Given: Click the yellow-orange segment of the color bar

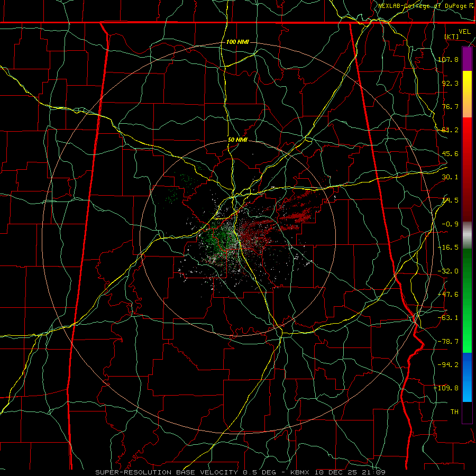Looking at the screenshot, I should coord(467,94).
